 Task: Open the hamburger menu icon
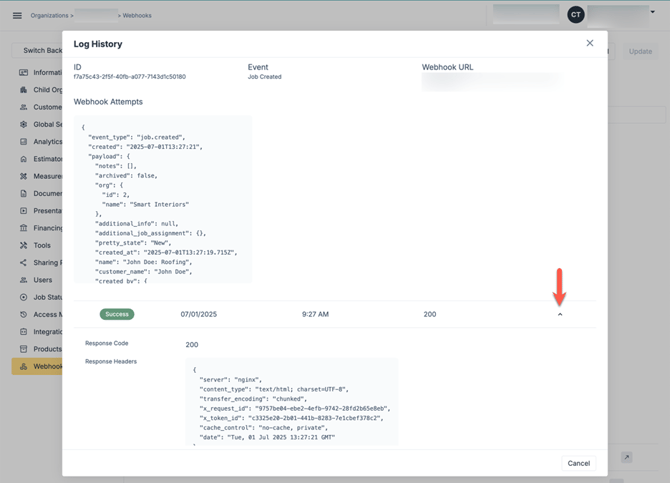coord(17,15)
